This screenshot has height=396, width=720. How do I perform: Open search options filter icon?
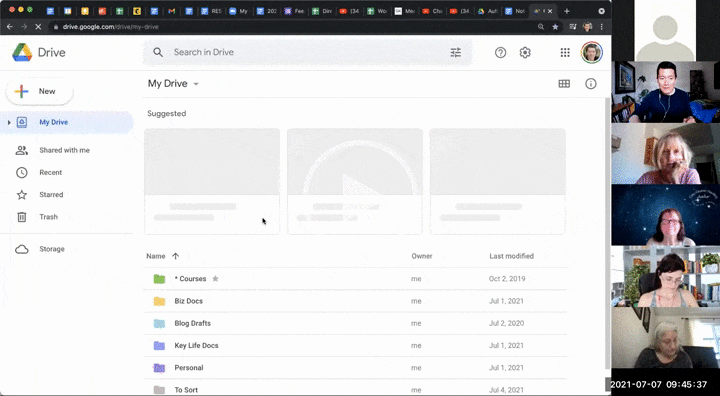coord(455,52)
